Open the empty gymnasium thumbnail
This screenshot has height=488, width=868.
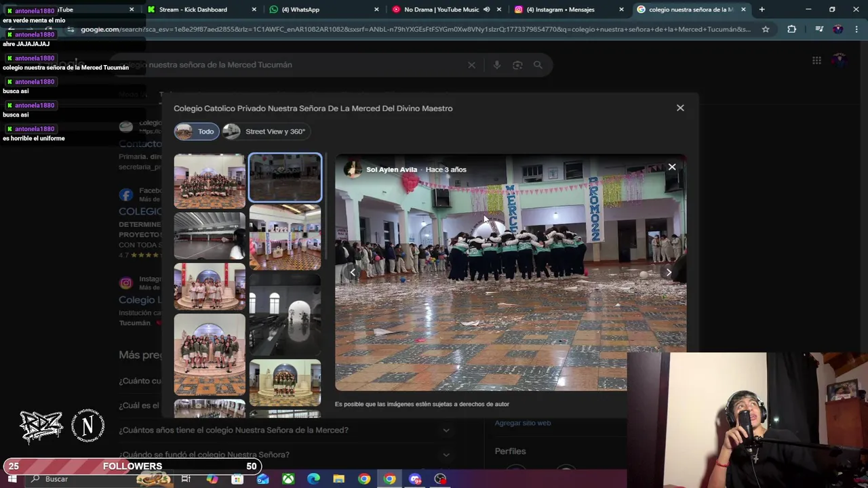click(210, 236)
